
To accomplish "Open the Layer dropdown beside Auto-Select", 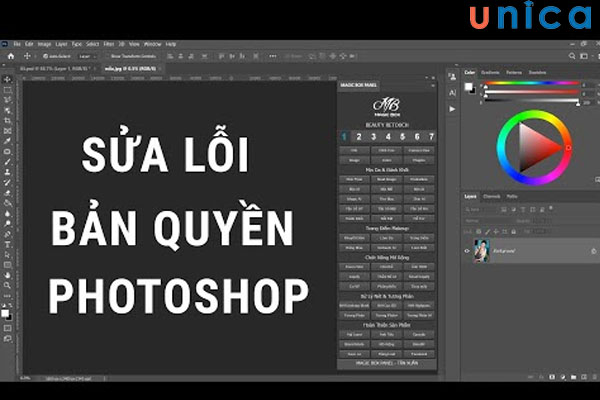I will tap(86, 56).
